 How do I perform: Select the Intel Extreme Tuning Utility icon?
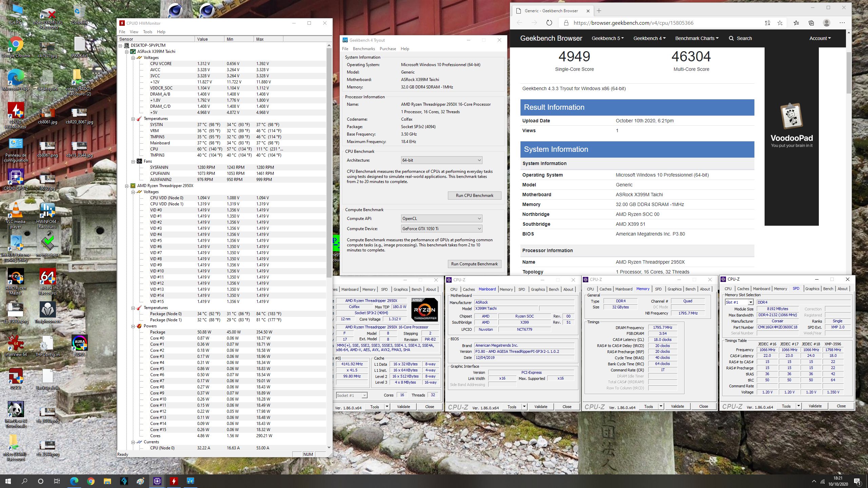(16, 249)
